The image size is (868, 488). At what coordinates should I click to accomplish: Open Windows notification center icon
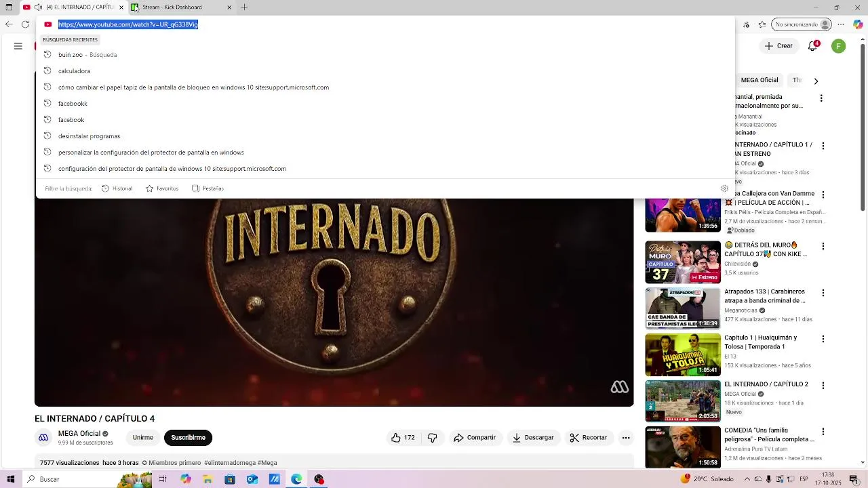(x=854, y=479)
